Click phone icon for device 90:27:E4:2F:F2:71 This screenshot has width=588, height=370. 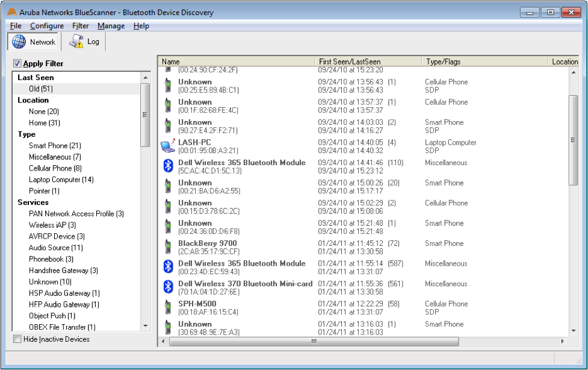pyautogui.click(x=168, y=126)
